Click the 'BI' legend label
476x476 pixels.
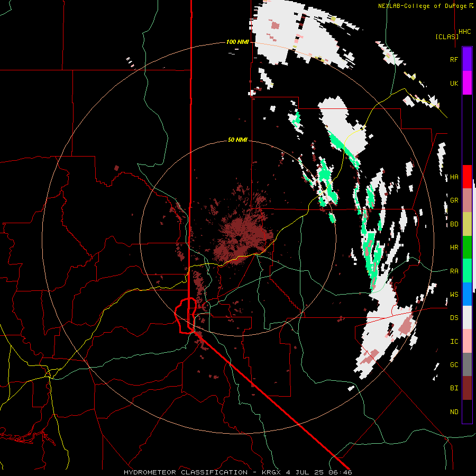[x=454, y=388]
